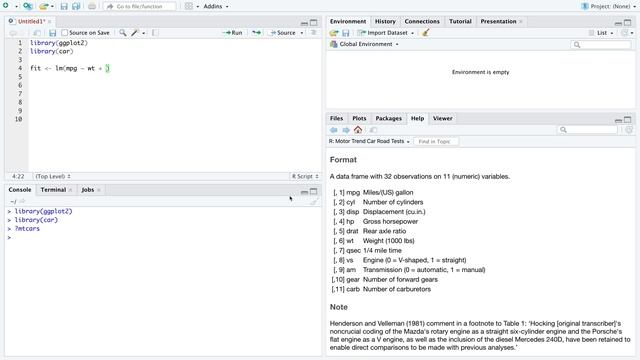Viewport: 640px width, 360px height.
Task: Click the Save All documents icon
Action: click(x=76, y=7)
